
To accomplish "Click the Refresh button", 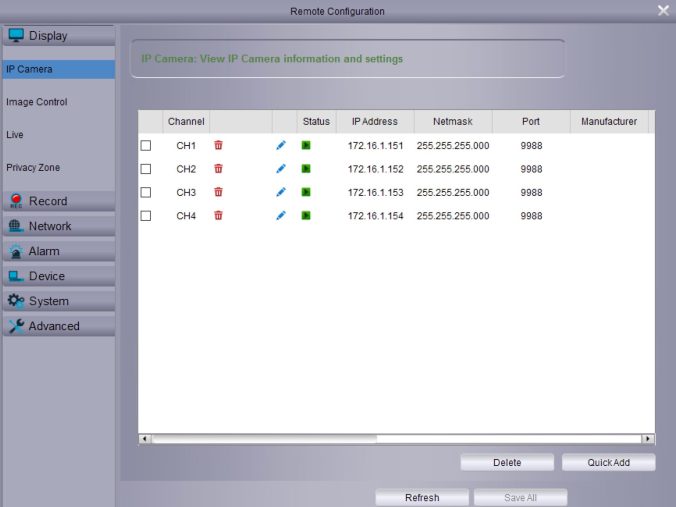I will click(421, 497).
